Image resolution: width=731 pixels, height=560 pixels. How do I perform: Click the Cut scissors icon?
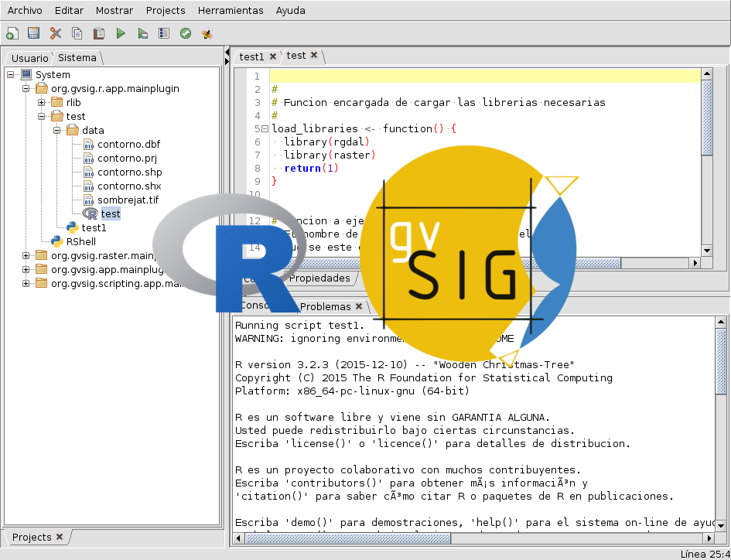[56, 33]
